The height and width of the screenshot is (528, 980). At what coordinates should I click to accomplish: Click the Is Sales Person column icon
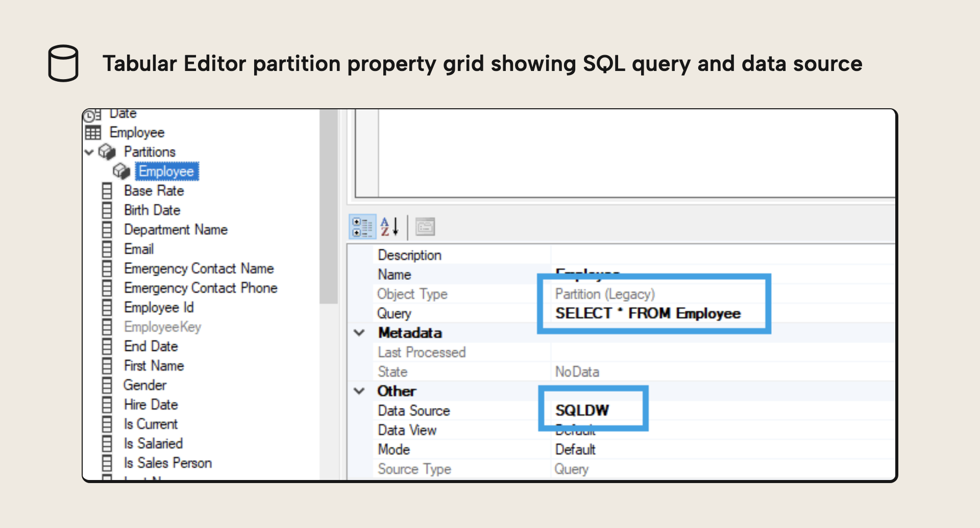(x=107, y=463)
